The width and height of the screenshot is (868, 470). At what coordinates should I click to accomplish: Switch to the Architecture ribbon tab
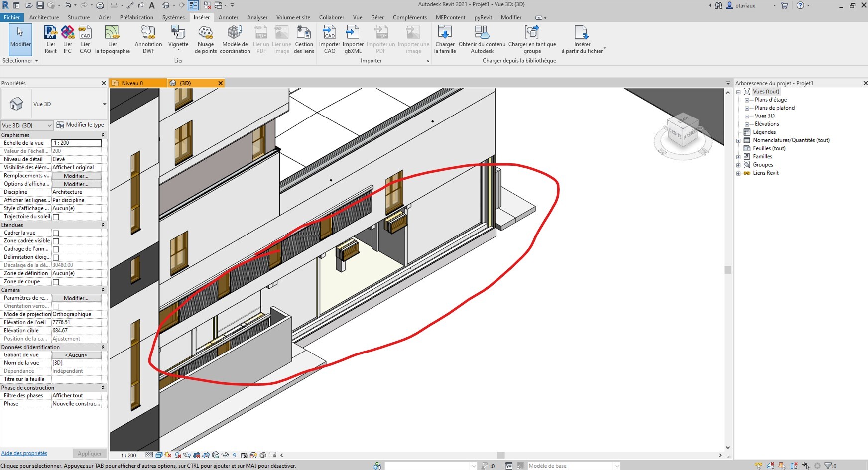tap(44, 17)
